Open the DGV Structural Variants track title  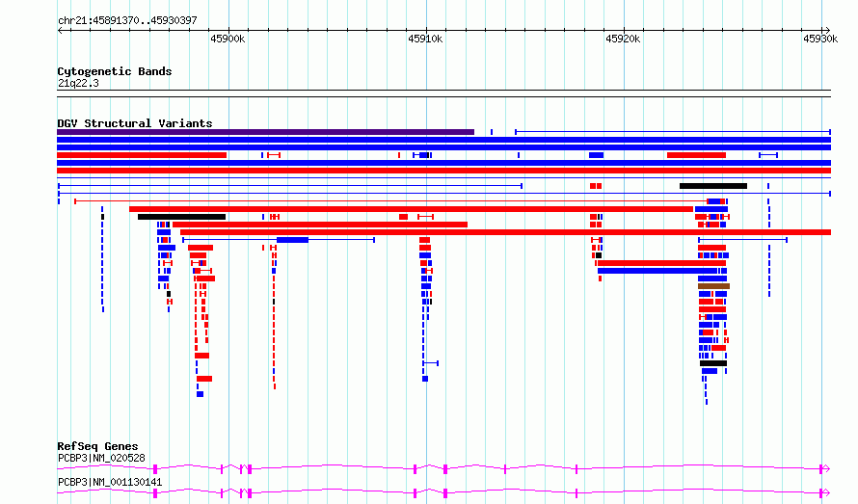[x=135, y=123]
